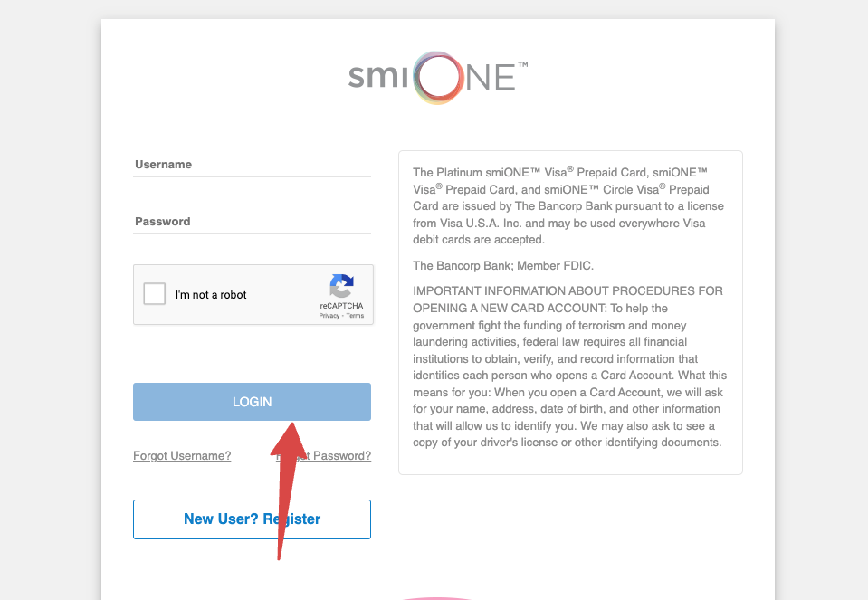The image size is (868, 600).
Task: View reCAPTCHA Privacy policy
Action: coord(329,315)
